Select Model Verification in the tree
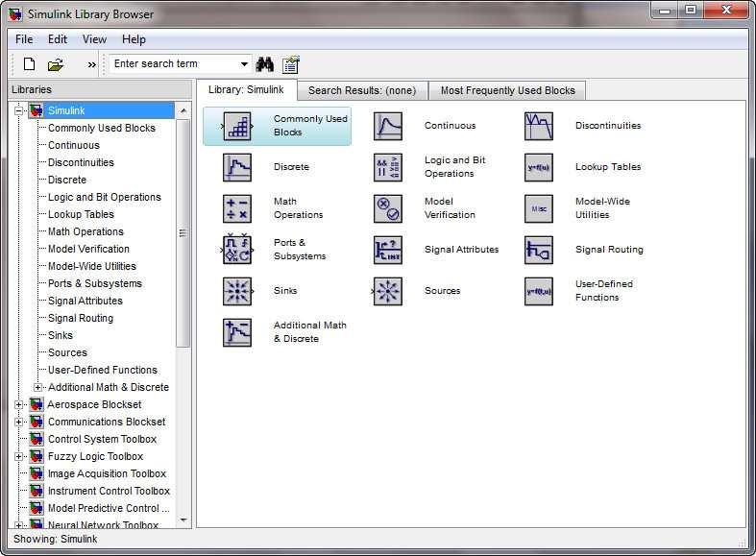The width and height of the screenshot is (756, 556). click(x=88, y=249)
